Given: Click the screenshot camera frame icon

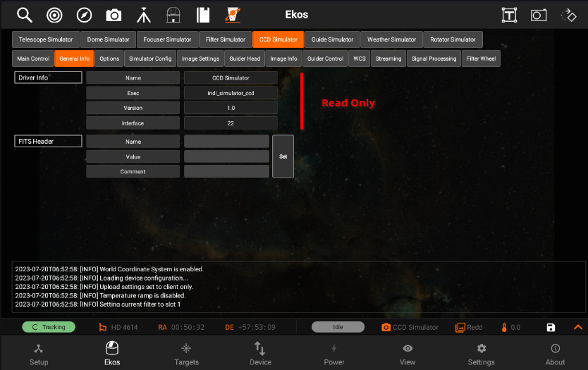Looking at the screenshot, I should 539,16.
